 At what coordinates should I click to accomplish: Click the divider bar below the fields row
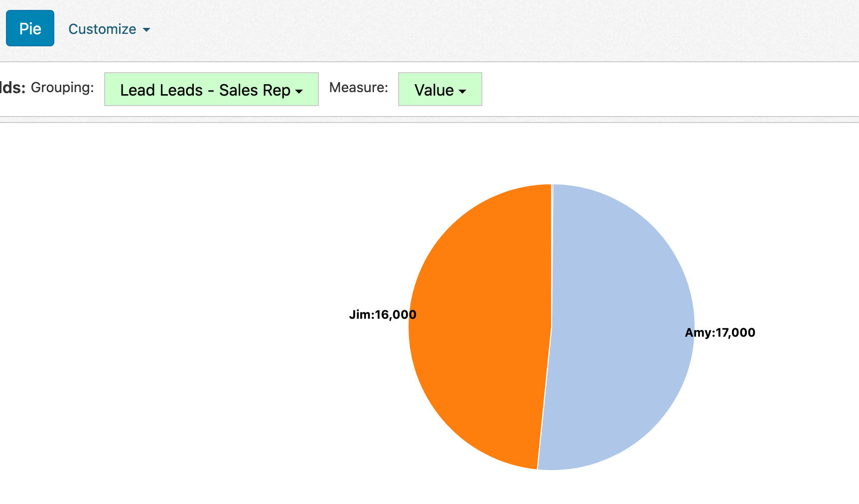click(429, 119)
